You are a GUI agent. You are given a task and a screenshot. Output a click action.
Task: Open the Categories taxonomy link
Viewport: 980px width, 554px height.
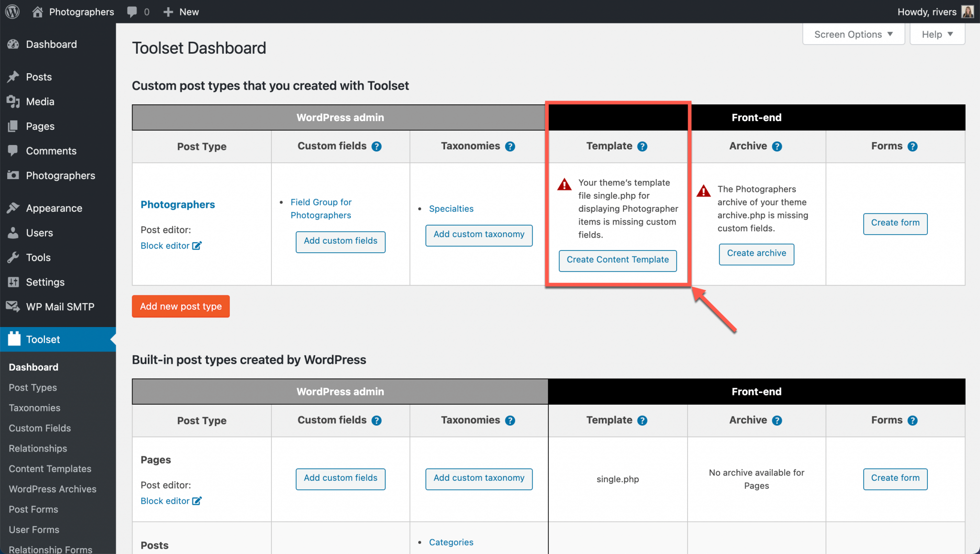pos(451,542)
